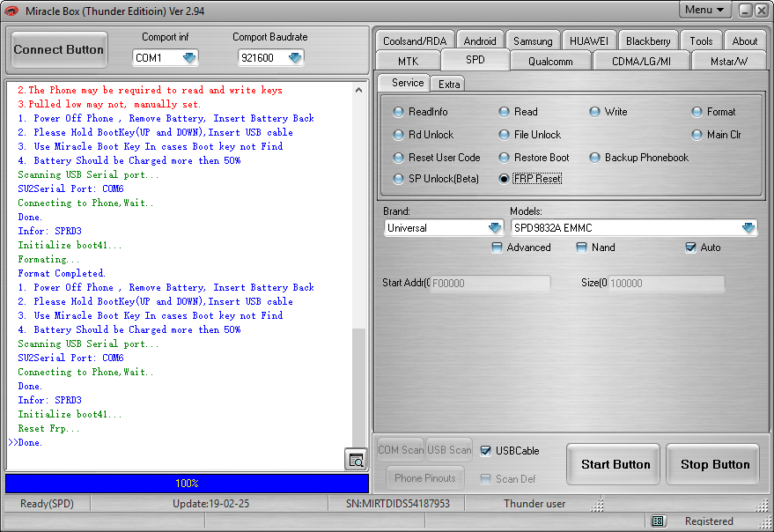This screenshot has height=532, width=774.
Task: Click the Format Completed. log line
Action: 62,273
